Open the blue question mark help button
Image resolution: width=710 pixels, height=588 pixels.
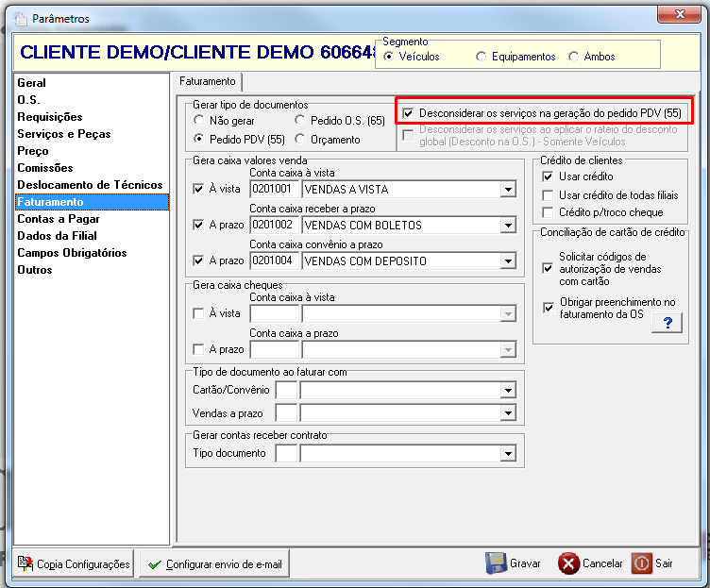tap(667, 323)
